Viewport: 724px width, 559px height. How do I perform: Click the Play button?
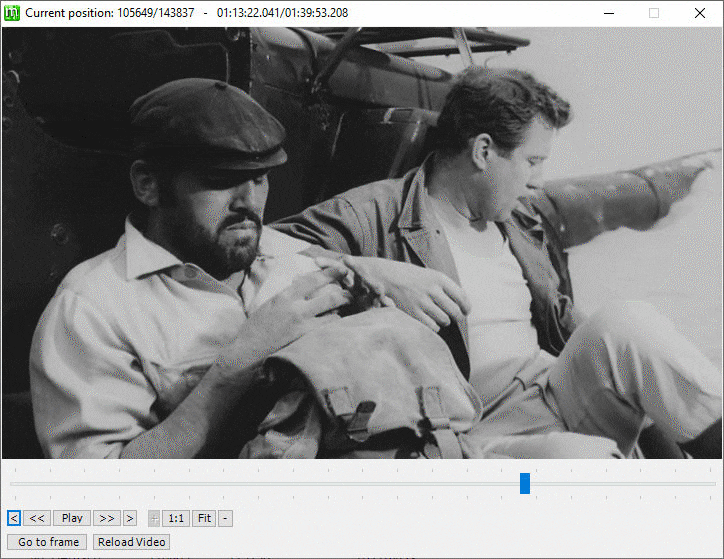coord(72,518)
